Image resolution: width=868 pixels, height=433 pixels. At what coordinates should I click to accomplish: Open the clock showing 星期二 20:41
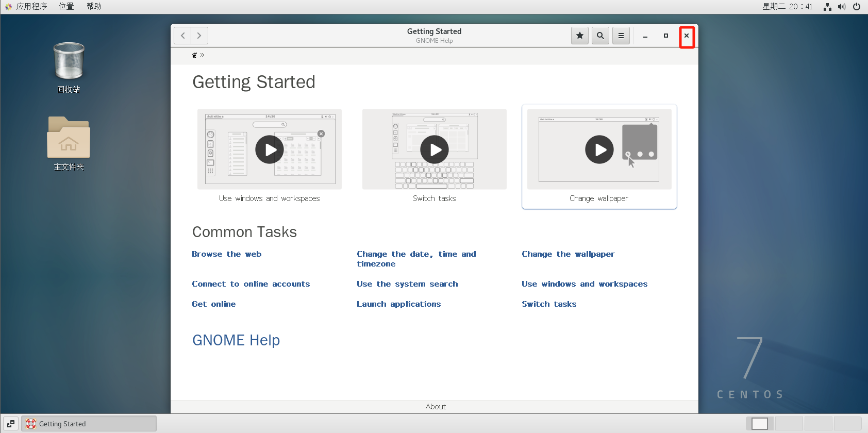tap(788, 7)
